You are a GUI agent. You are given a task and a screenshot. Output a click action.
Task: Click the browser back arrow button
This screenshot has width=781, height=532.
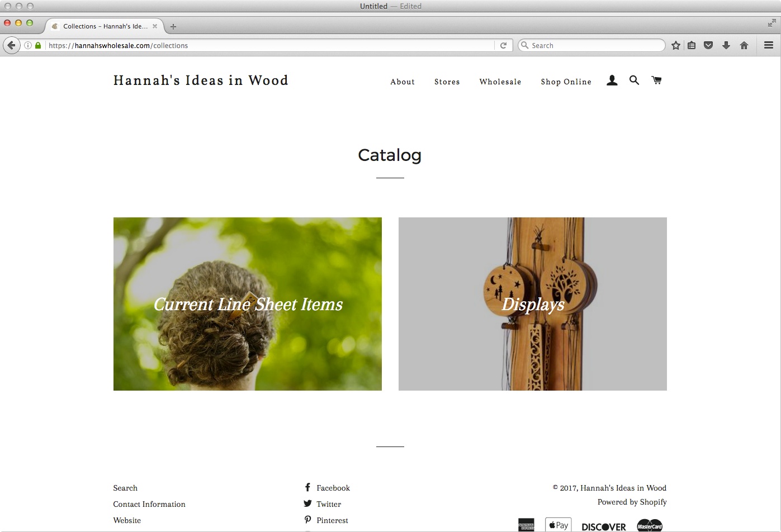click(11, 45)
